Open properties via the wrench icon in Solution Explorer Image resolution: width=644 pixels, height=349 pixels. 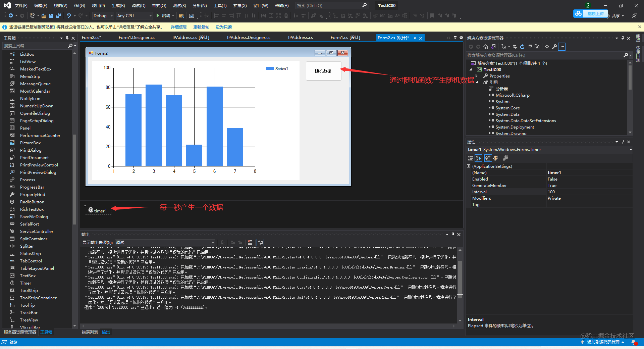pos(554,47)
